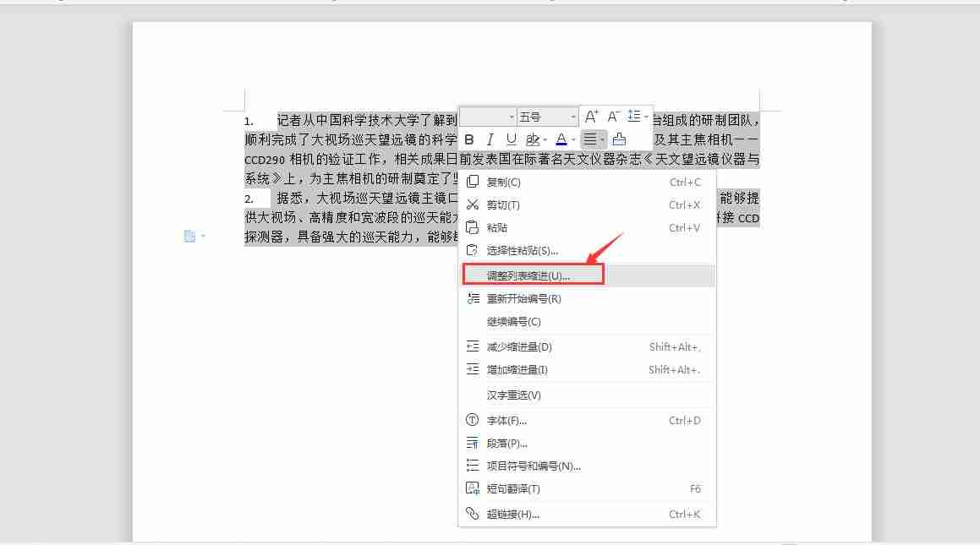Apply font color with the A button

tap(561, 139)
